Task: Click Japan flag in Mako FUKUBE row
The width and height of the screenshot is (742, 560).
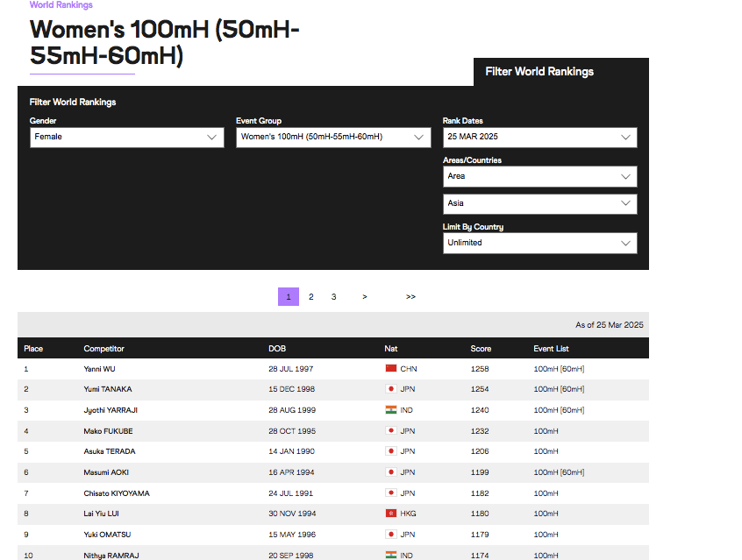Action: pyautogui.click(x=391, y=431)
